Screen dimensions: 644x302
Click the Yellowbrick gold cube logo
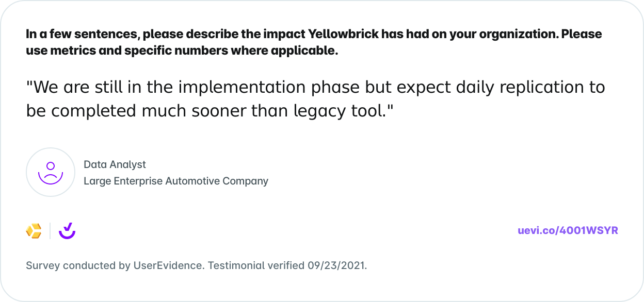click(34, 231)
